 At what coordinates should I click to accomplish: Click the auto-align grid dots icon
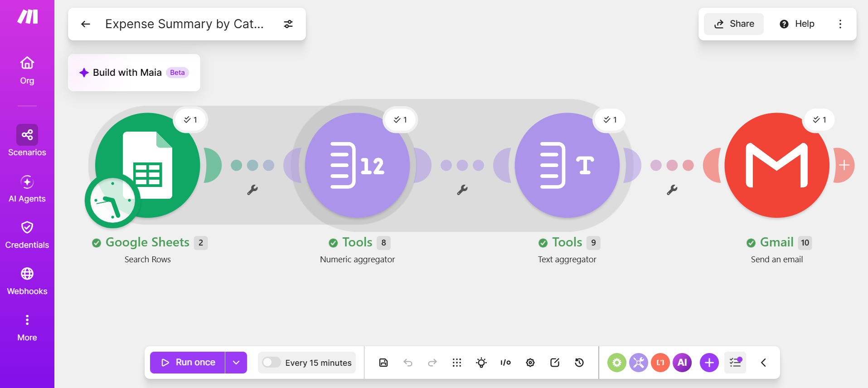coord(457,363)
